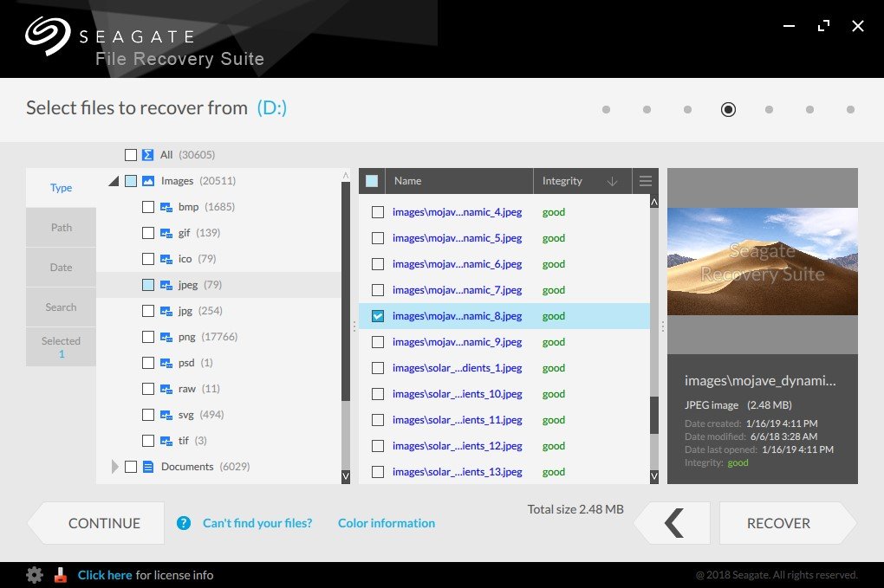The height and width of the screenshot is (588, 884).
Task: Click the Images category picture icon
Action: point(147,181)
